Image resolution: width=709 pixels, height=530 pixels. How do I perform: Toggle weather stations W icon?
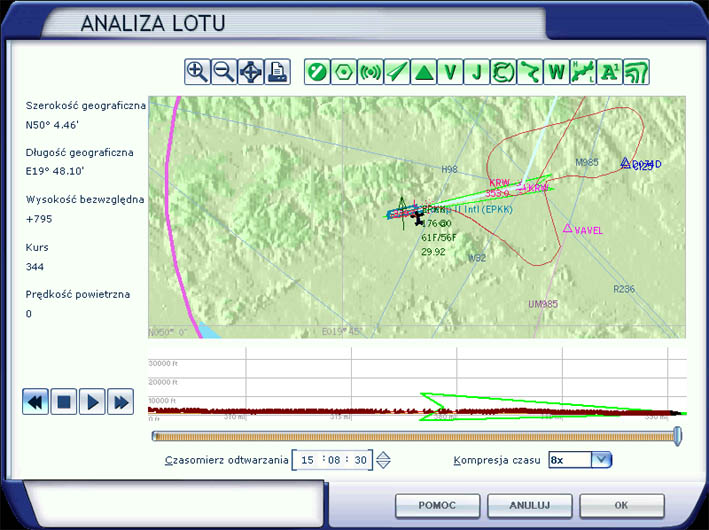[556, 71]
